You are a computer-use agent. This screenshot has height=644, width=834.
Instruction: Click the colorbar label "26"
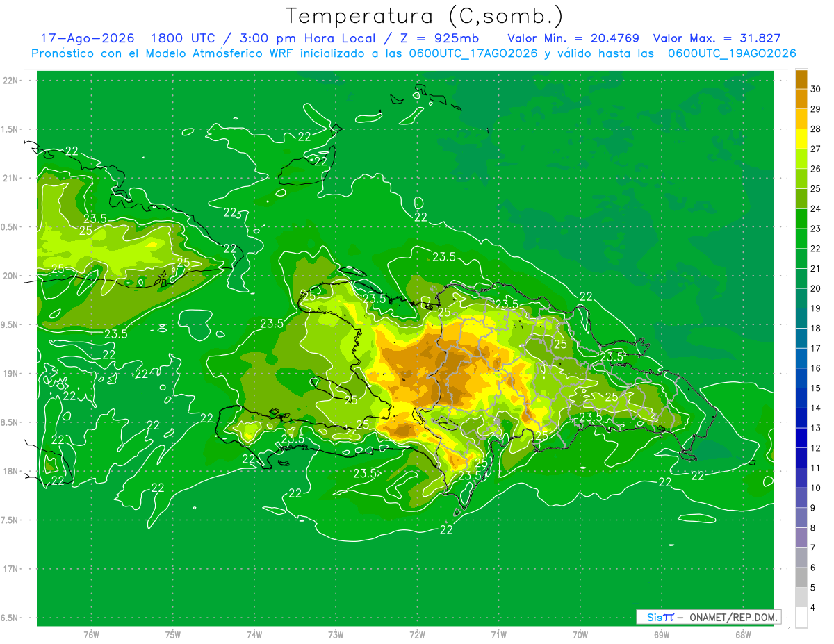[815, 169]
